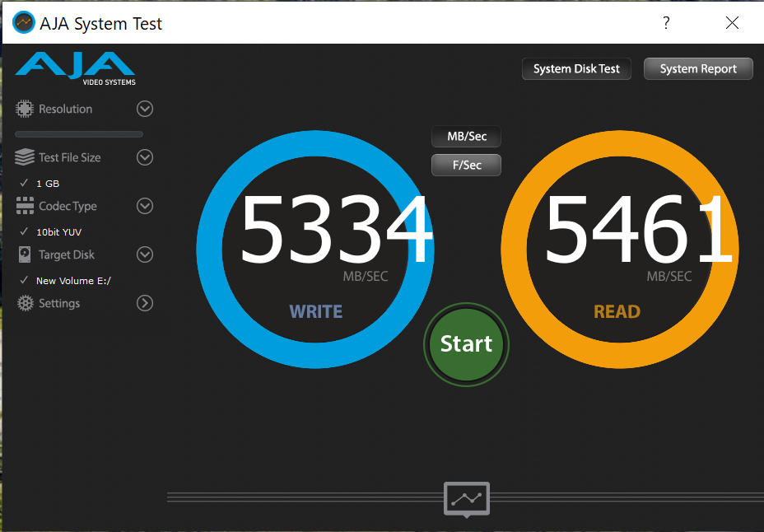Close the AJA System Test window
This screenshot has height=532, width=764.
pyautogui.click(x=732, y=22)
